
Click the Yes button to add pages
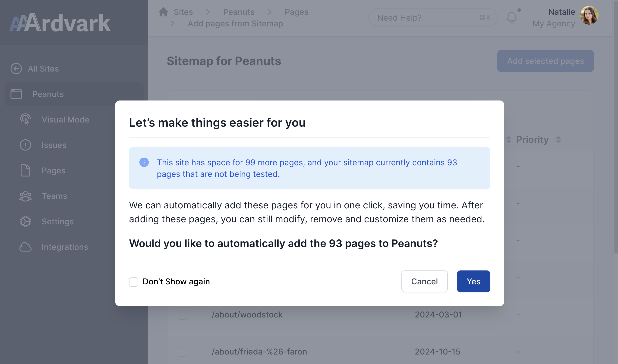click(474, 281)
